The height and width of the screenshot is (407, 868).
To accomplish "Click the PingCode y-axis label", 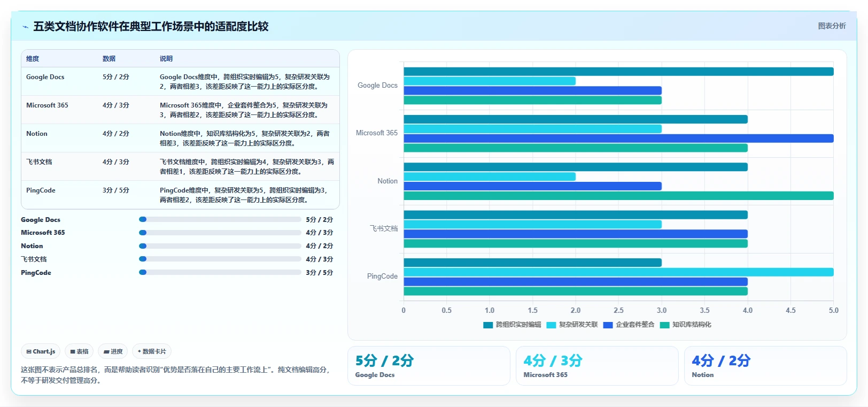I will (x=382, y=277).
